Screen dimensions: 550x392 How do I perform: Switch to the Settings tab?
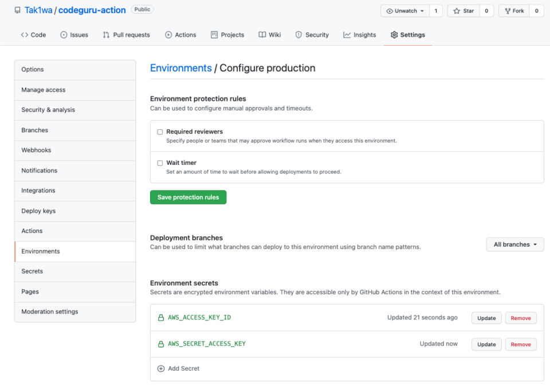tap(407, 34)
